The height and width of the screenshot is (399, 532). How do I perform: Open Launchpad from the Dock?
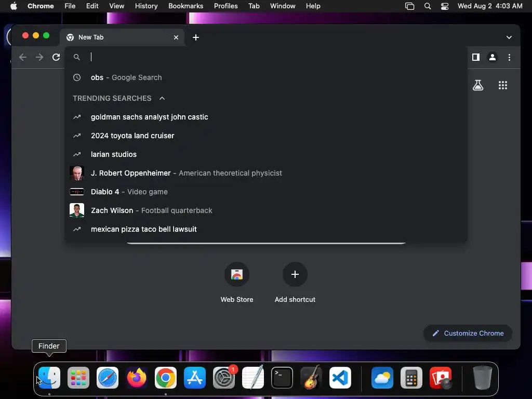78,378
